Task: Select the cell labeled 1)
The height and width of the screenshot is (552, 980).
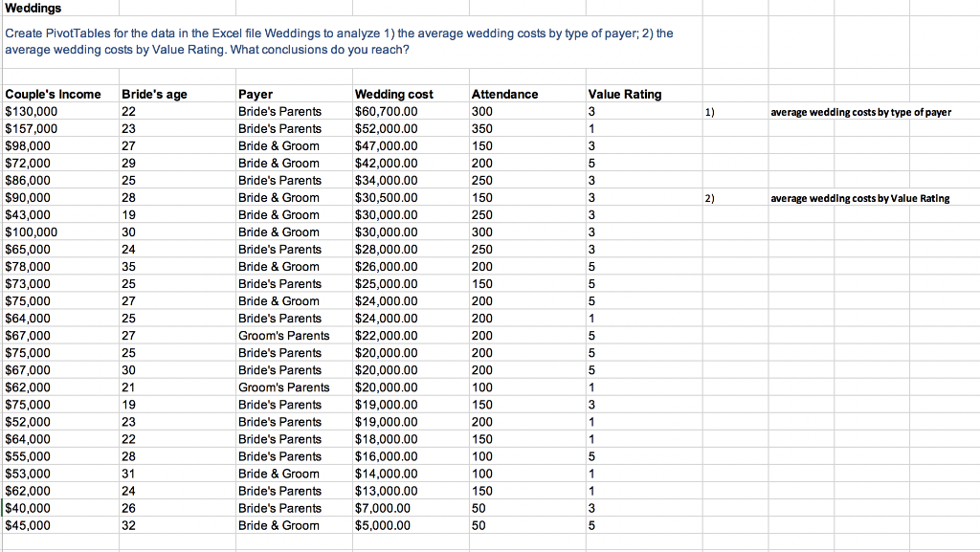Action: coord(711,111)
